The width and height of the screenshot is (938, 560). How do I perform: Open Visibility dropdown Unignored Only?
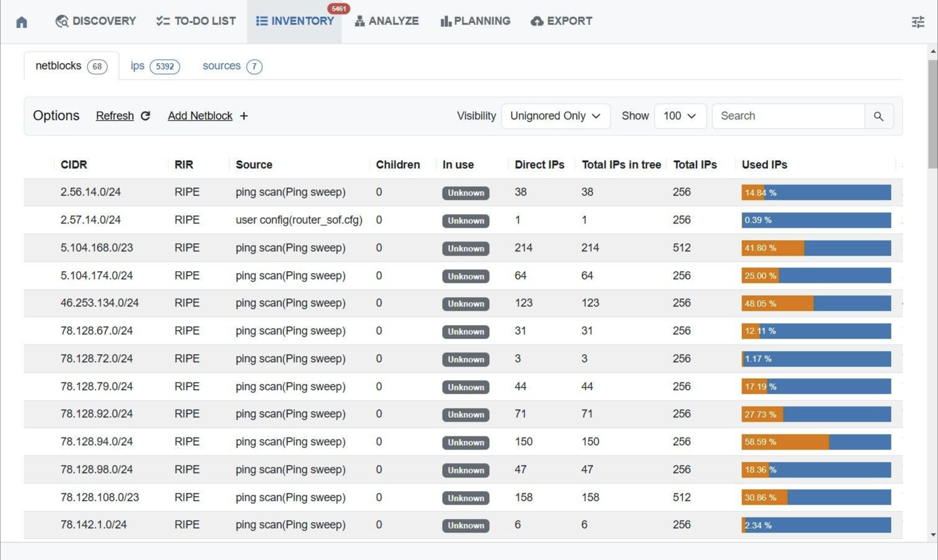[555, 116]
